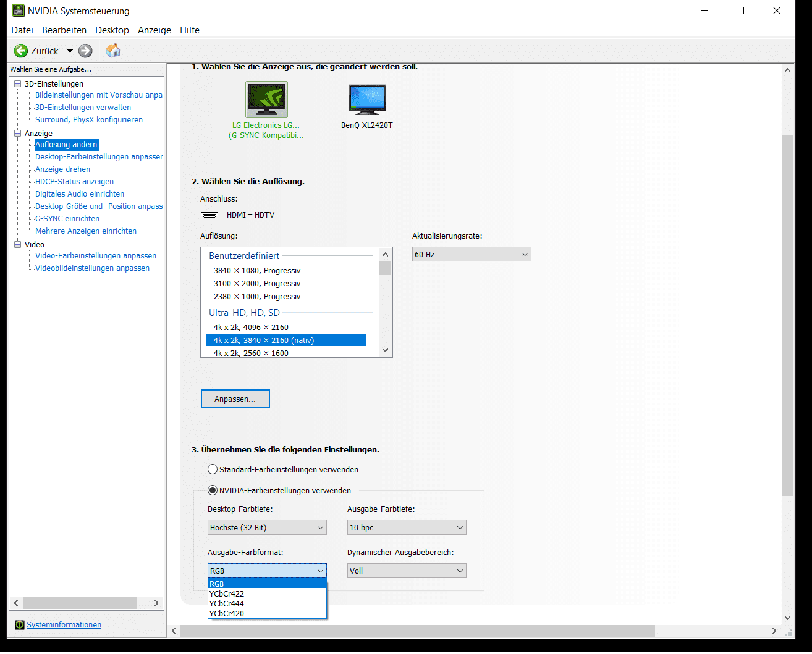Select resolution 4k x 2k, 4096 × 2160
This screenshot has width=812, height=654.
pyautogui.click(x=251, y=328)
